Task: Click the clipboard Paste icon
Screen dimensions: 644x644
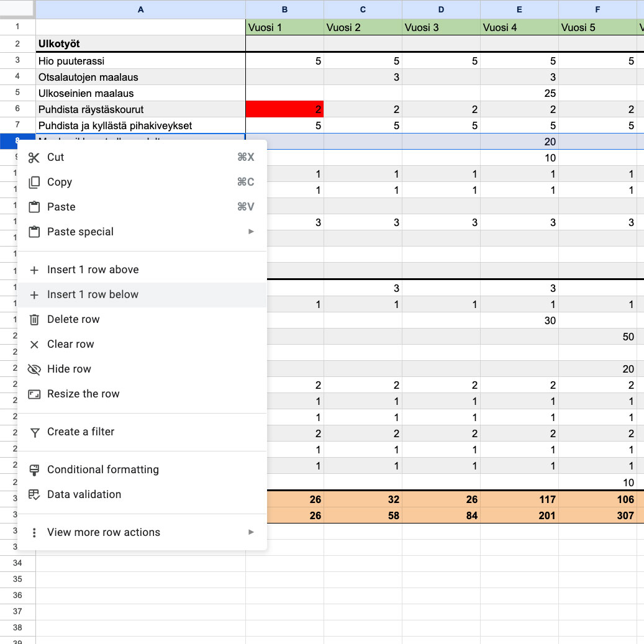Action: pyautogui.click(x=34, y=207)
